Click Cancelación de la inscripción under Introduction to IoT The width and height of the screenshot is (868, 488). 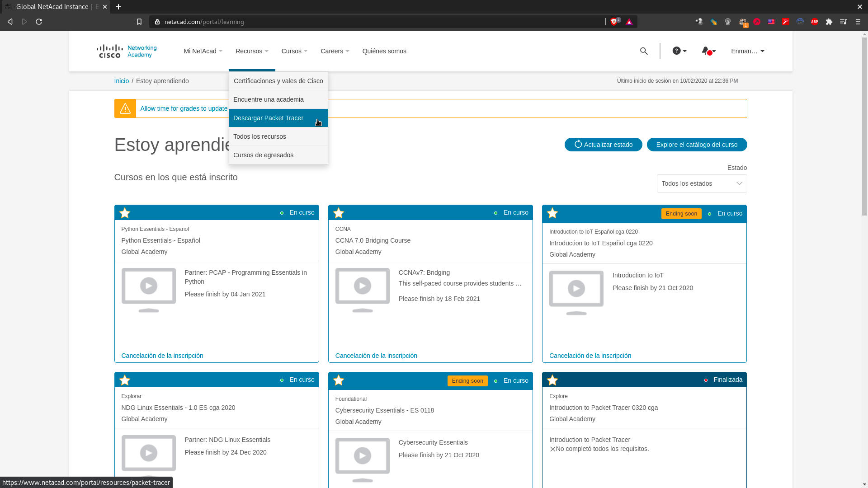tap(590, 356)
